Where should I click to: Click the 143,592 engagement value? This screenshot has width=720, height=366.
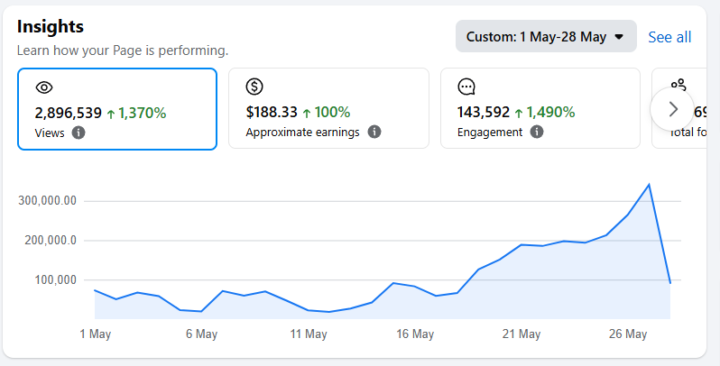484,112
